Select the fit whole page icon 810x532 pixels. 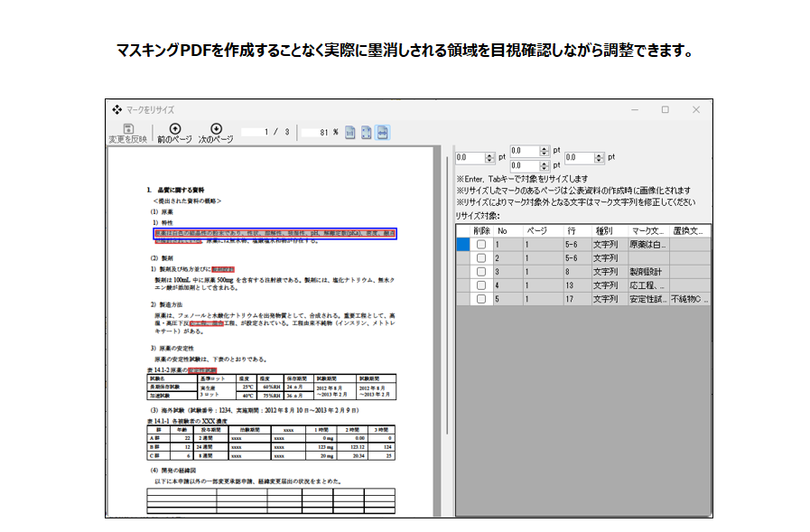point(367,133)
